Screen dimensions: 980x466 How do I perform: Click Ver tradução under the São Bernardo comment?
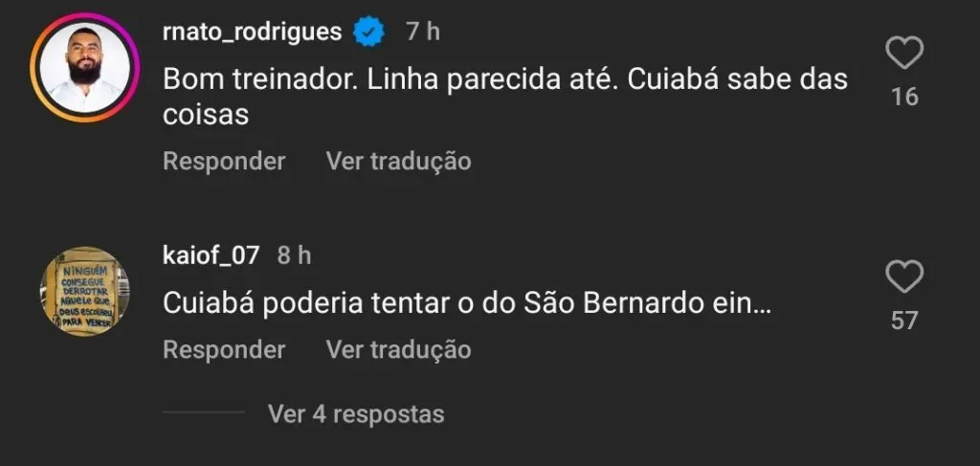[398, 349]
